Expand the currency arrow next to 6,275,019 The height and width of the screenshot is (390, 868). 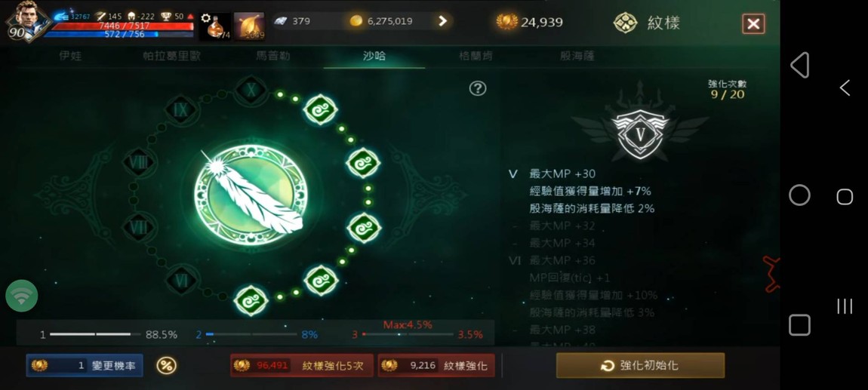(x=442, y=21)
